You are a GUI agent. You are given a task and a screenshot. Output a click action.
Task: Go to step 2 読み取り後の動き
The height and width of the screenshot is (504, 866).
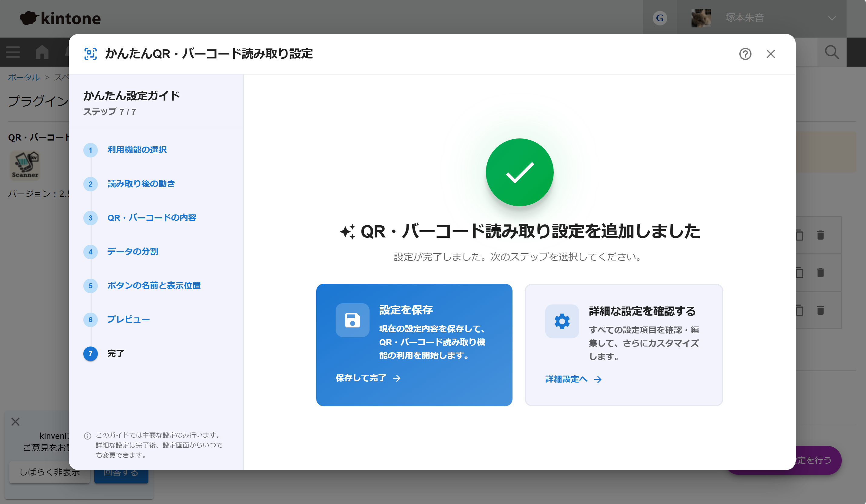coord(141,184)
